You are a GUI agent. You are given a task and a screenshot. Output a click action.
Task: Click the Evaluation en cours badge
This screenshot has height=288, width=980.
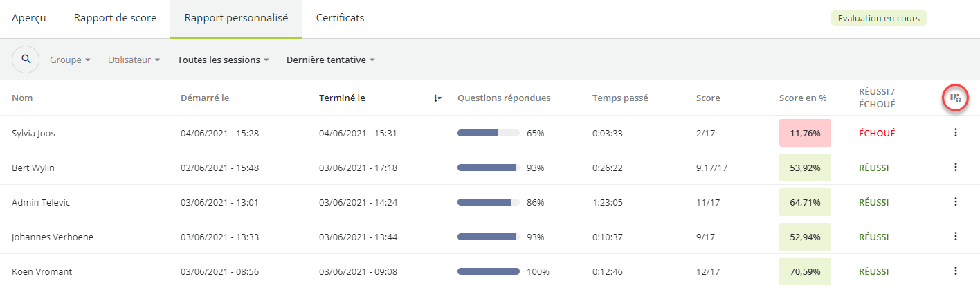(879, 19)
